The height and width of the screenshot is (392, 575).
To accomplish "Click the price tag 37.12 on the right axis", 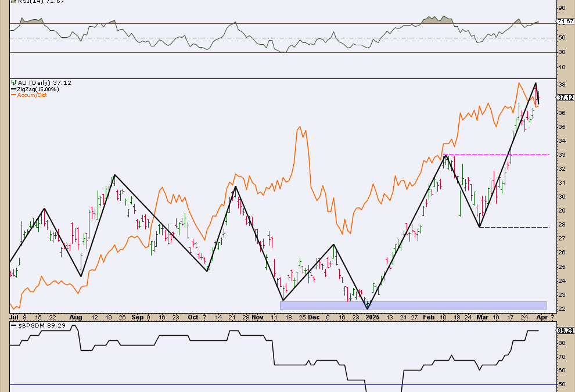I will [x=565, y=98].
